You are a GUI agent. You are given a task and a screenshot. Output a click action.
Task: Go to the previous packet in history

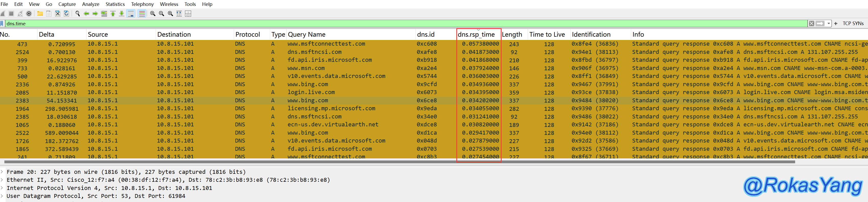click(x=86, y=14)
